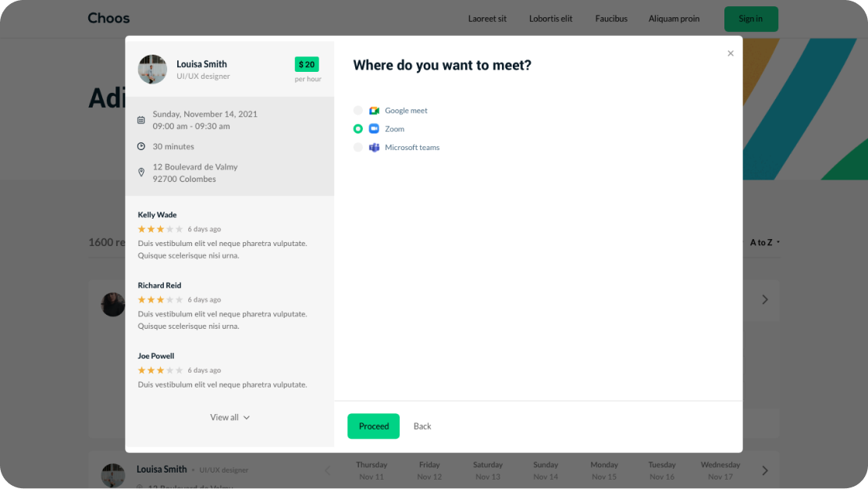
Task: Open the Laoreet sit menu item
Action: click(487, 19)
